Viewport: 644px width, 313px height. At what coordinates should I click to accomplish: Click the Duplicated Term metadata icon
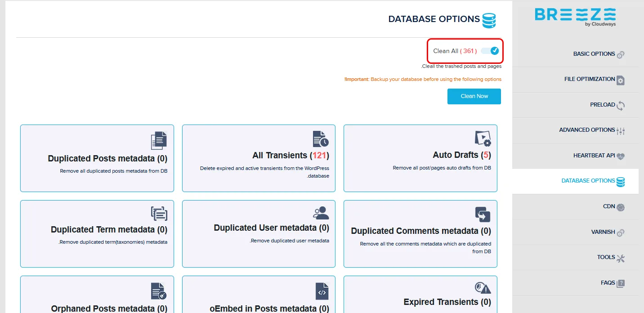pyautogui.click(x=159, y=214)
